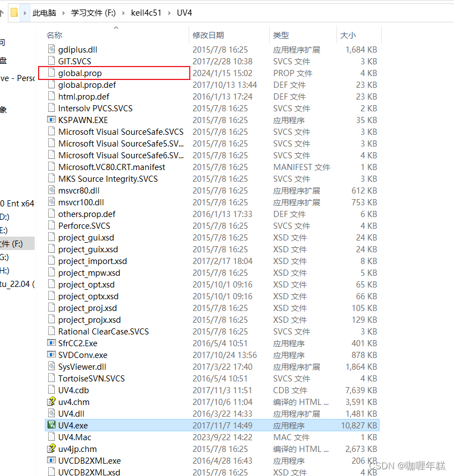Screen dimensions: 454x476
Task: Click the Rational ClearCase.SVCS file icon
Action: pos(52,331)
